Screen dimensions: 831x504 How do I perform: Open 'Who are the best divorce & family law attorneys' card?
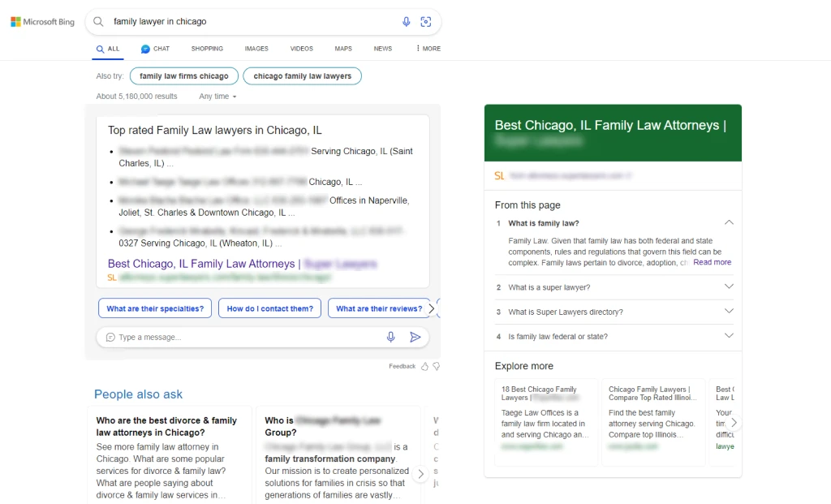[169, 456]
